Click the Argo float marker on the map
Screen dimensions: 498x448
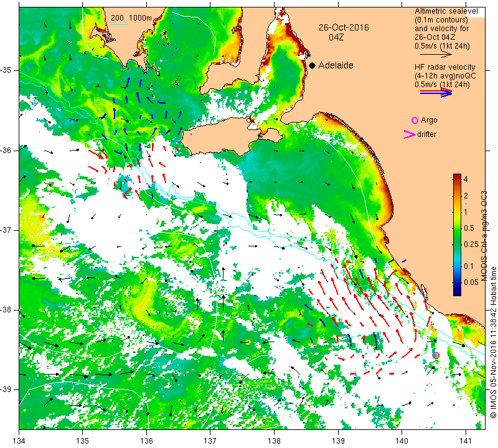click(436, 355)
